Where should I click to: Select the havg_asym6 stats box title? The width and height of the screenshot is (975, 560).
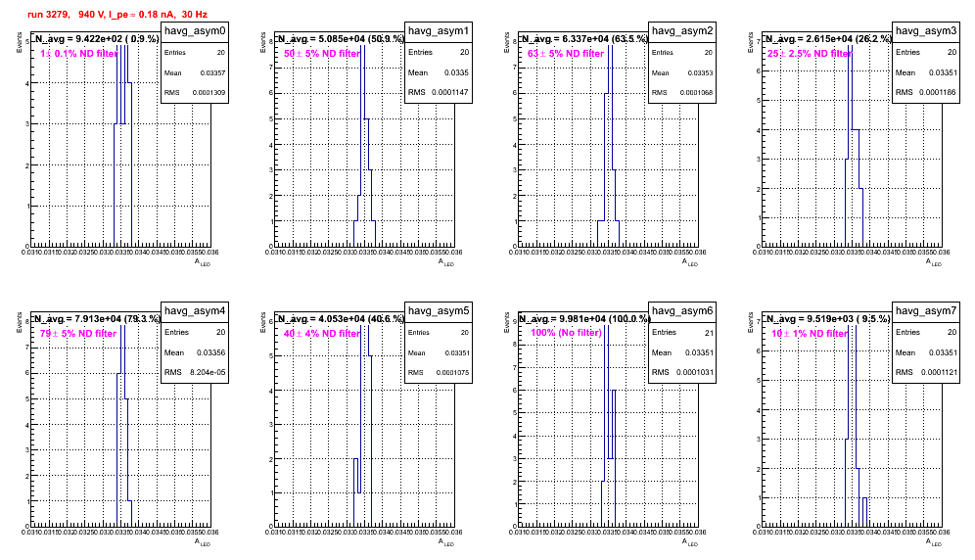[x=682, y=311]
